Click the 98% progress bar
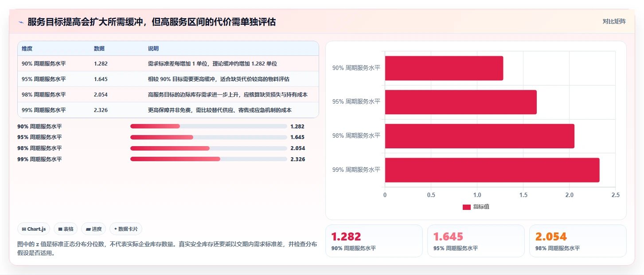This screenshot has height=275, width=644. 209,148
